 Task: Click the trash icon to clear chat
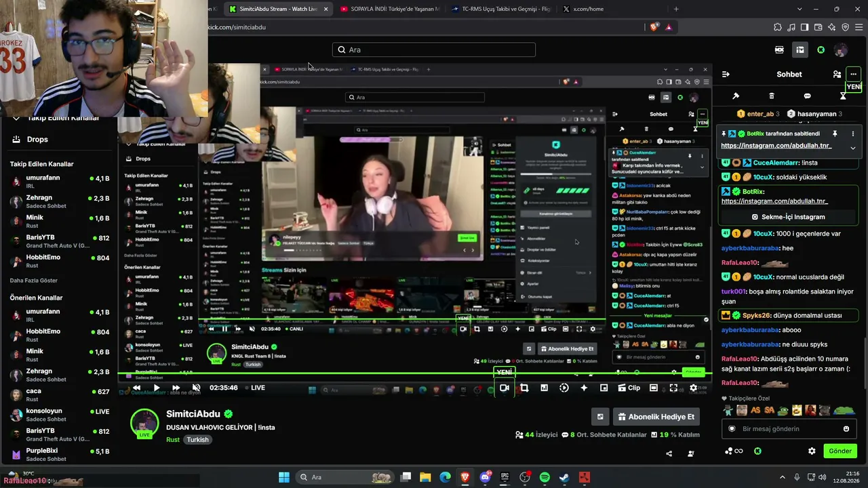point(772,96)
